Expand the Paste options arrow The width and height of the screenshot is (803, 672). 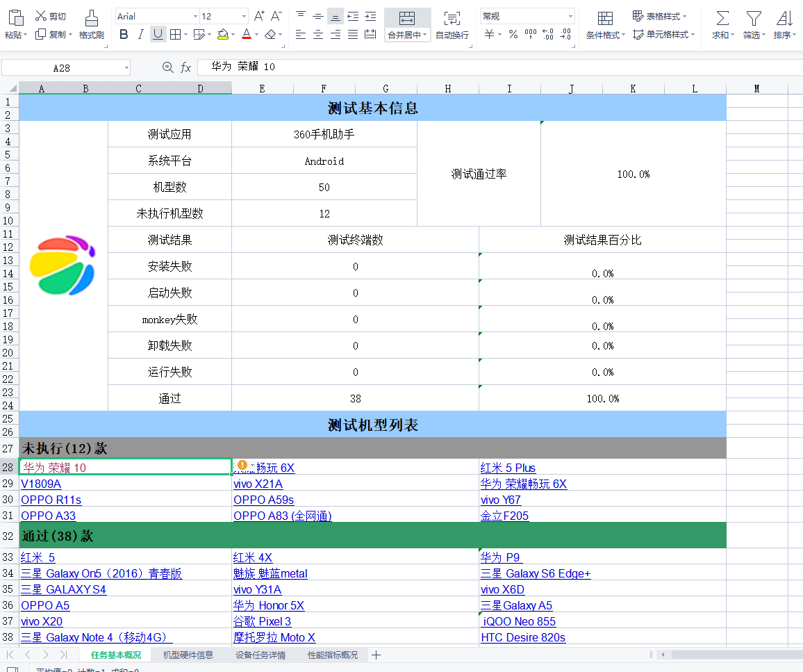tap(25, 35)
